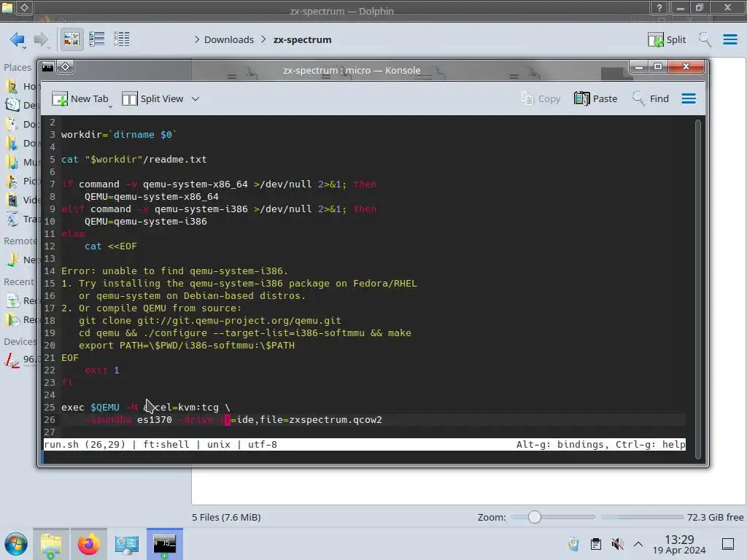747x560 pixels.
Task: Expand Split View dropdown chevron
Action: (x=196, y=99)
